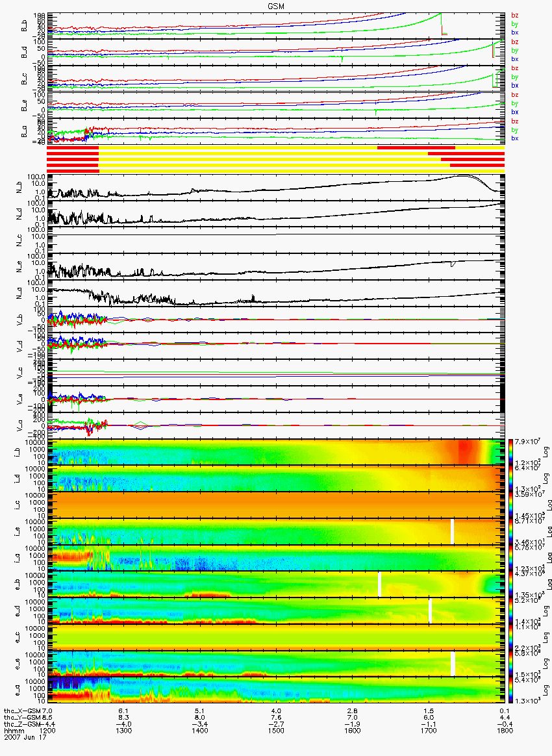Image resolution: width=552 pixels, height=756 pixels.
Task: Click the X-GSM value 5.1 at 1400
Action: (200, 711)
